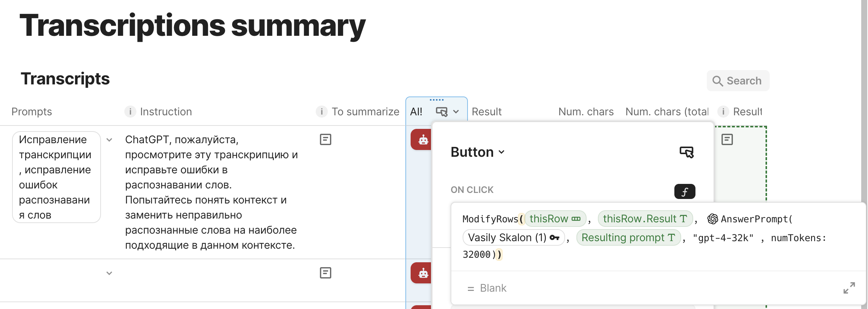Click the AnswerPrompt function name

click(x=754, y=219)
